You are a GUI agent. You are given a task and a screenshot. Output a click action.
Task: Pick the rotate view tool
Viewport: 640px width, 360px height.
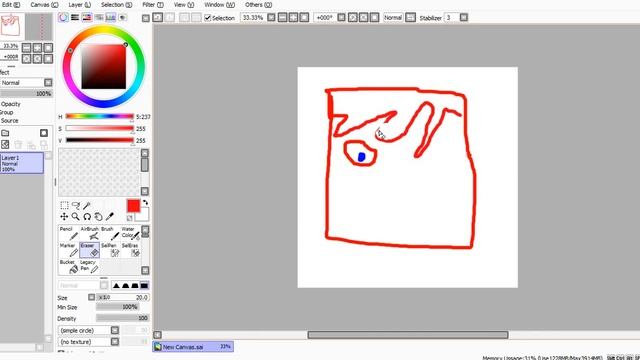pyautogui.click(x=87, y=216)
